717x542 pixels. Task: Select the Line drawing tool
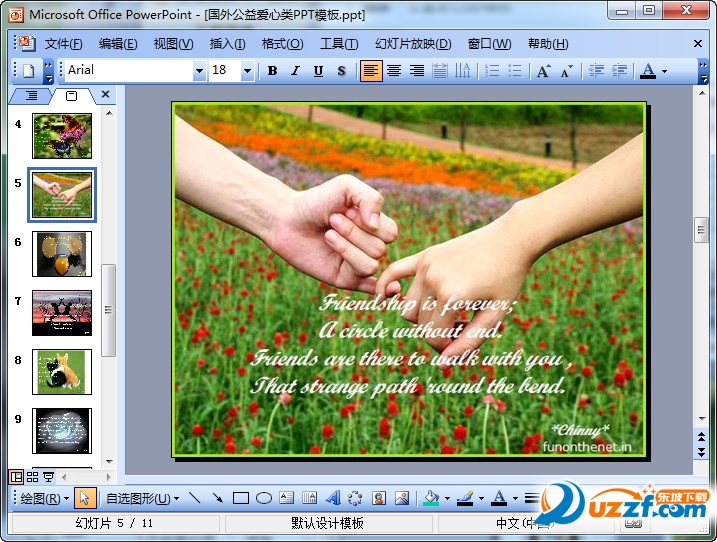194,498
